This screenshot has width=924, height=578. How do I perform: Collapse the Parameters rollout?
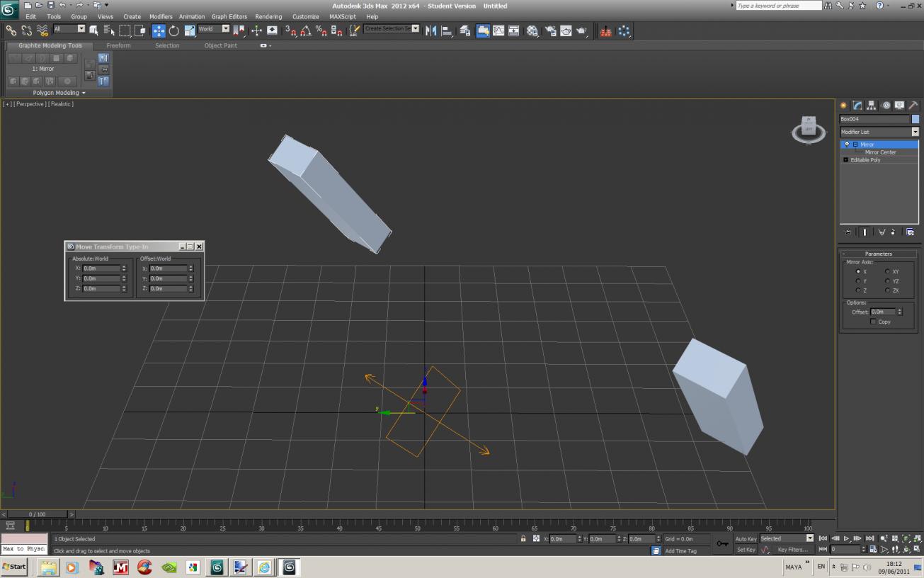[x=879, y=254]
